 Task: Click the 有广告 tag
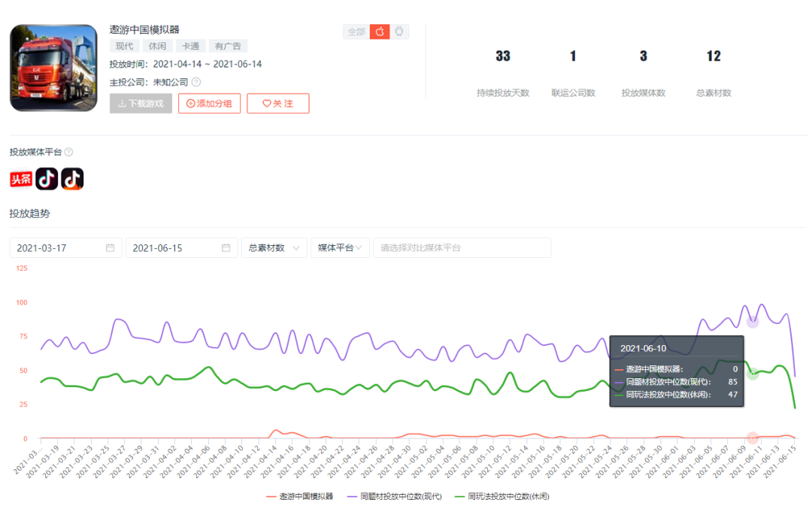click(228, 46)
